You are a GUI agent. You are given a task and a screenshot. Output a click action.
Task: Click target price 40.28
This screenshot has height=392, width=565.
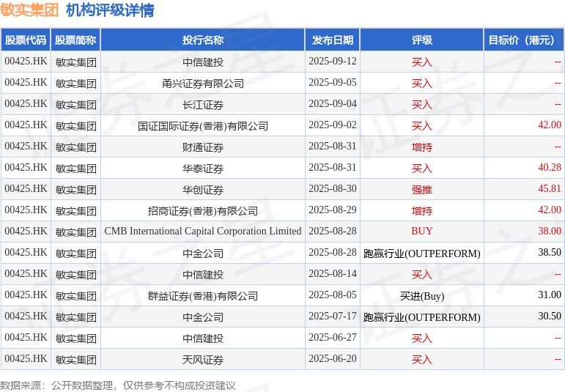pyautogui.click(x=550, y=167)
